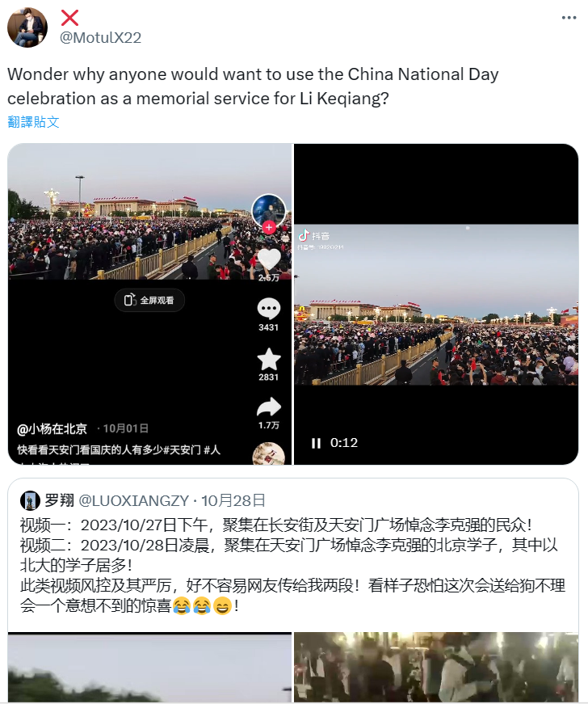Open the quoted tweet's night crowd video

point(436,667)
